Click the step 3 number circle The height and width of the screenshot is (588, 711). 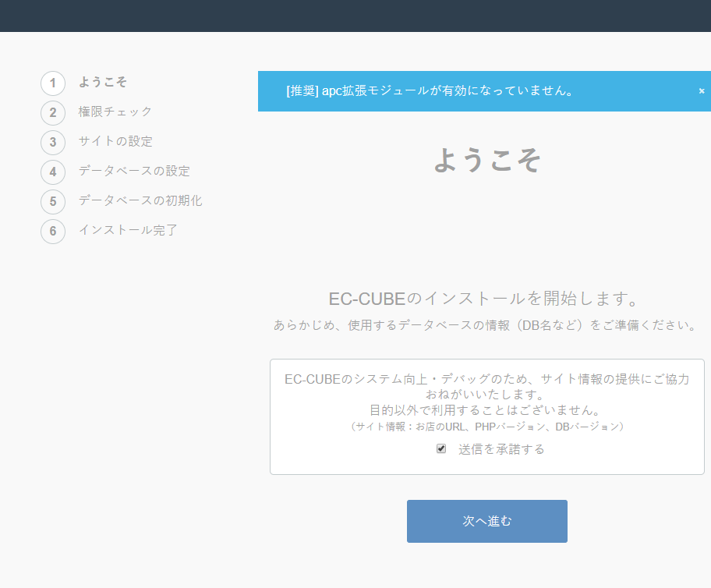click(x=53, y=143)
